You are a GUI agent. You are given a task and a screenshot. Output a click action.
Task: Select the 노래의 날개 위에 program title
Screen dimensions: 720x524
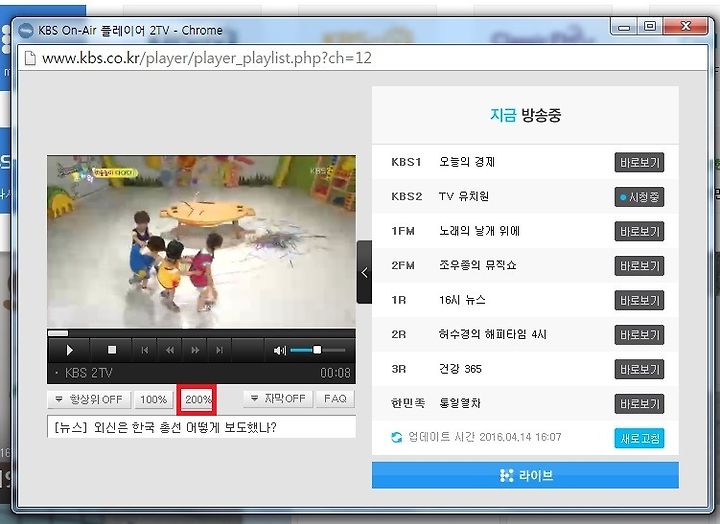point(479,231)
